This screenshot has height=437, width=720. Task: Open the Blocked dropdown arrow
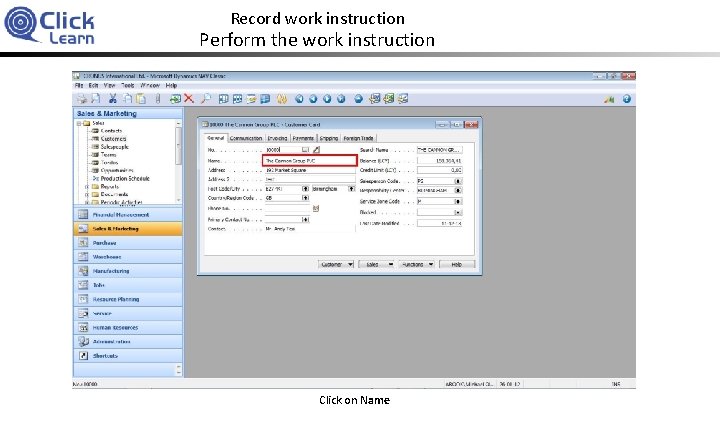tap(458, 213)
